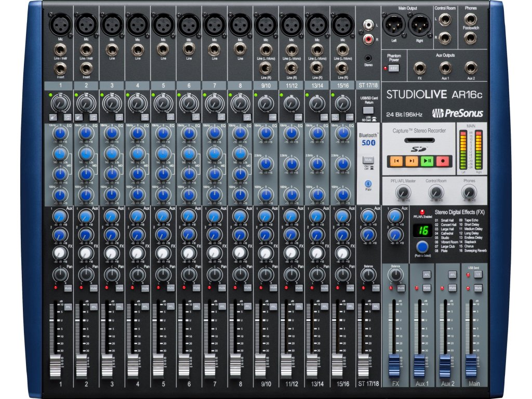
Task: Mute channel 1
Action: tap(68, 288)
